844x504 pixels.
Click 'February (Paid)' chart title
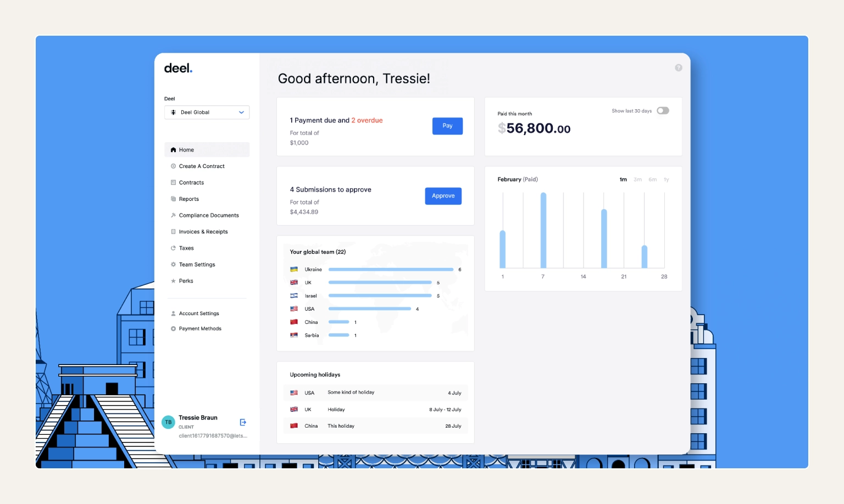[x=518, y=180]
